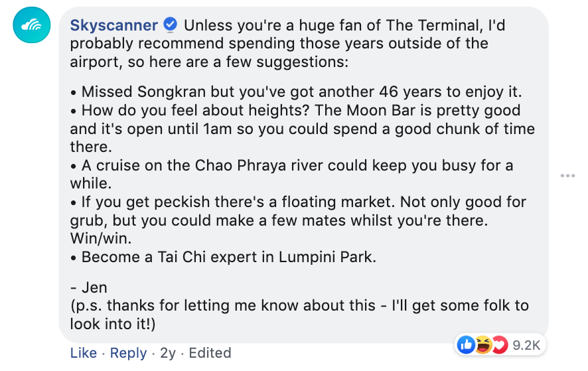Open the 9.2K reactions count
This screenshot has width=588, height=371.
pyautogui.click(x=526, y=345)
